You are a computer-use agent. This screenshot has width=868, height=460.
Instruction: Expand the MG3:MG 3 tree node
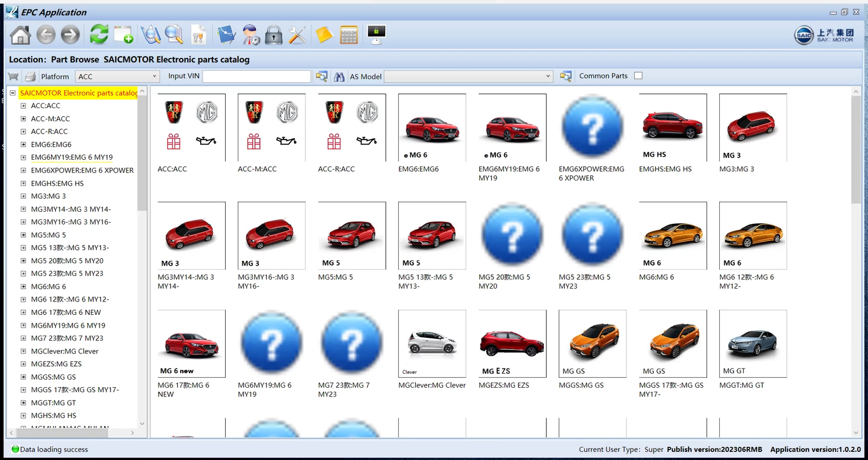pyautogui.click(x=24, y=196)
